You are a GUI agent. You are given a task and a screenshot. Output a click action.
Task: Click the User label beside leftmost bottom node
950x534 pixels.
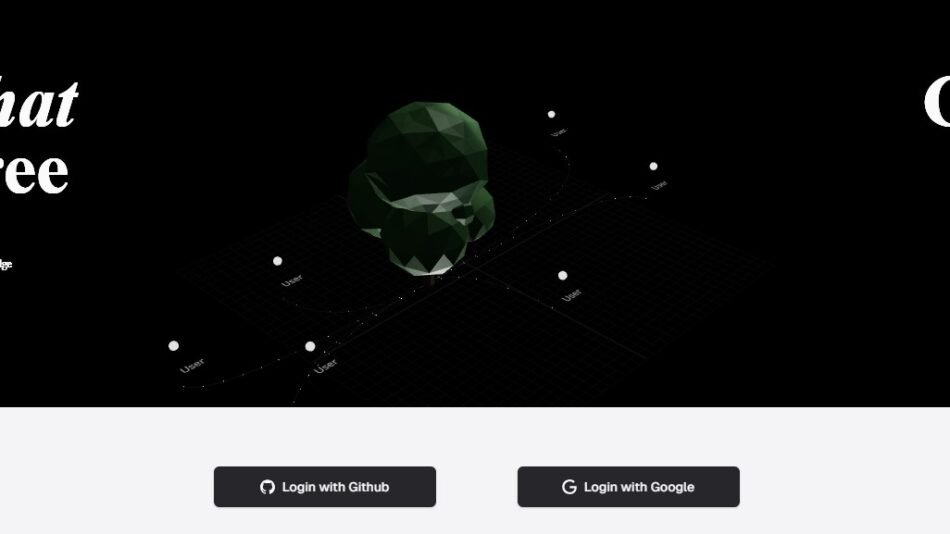click(192, 365)
